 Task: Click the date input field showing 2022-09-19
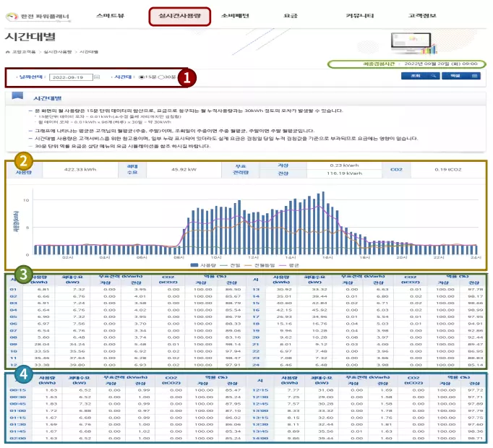(x=71, y=77)
